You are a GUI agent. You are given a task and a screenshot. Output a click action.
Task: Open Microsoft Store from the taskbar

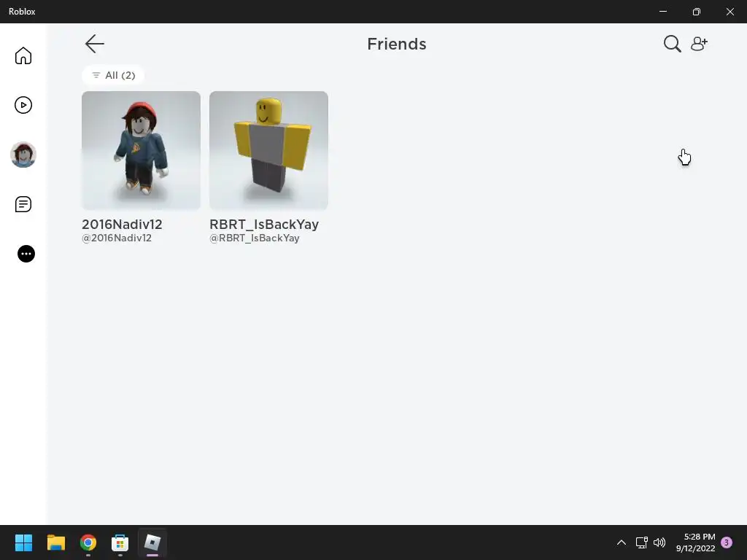[x=120, y=542]
